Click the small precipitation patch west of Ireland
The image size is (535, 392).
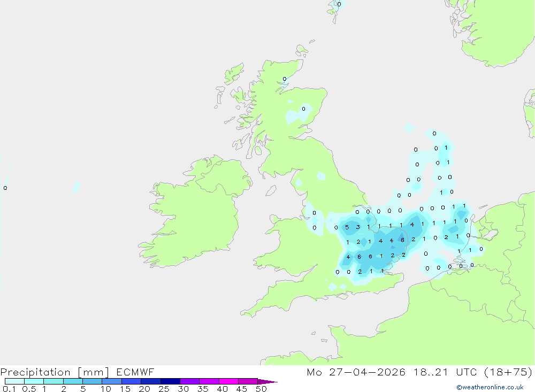tap(76, 187)
